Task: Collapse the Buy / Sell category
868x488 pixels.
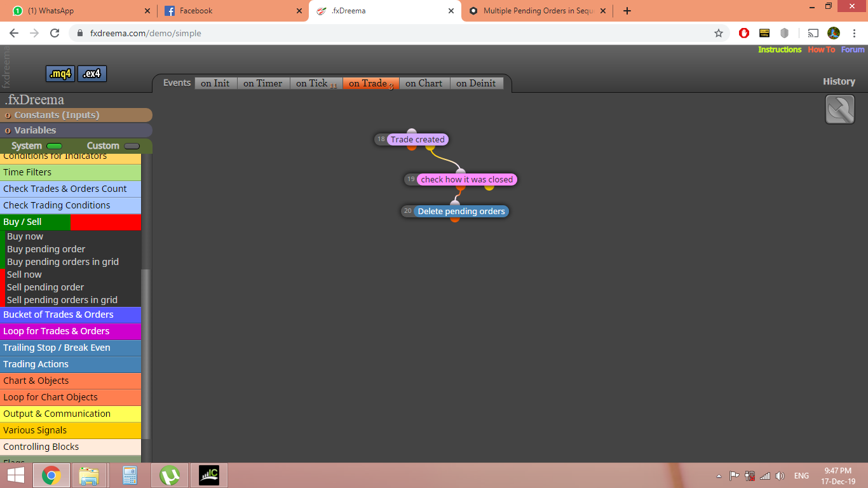Action: coord(71,222)
